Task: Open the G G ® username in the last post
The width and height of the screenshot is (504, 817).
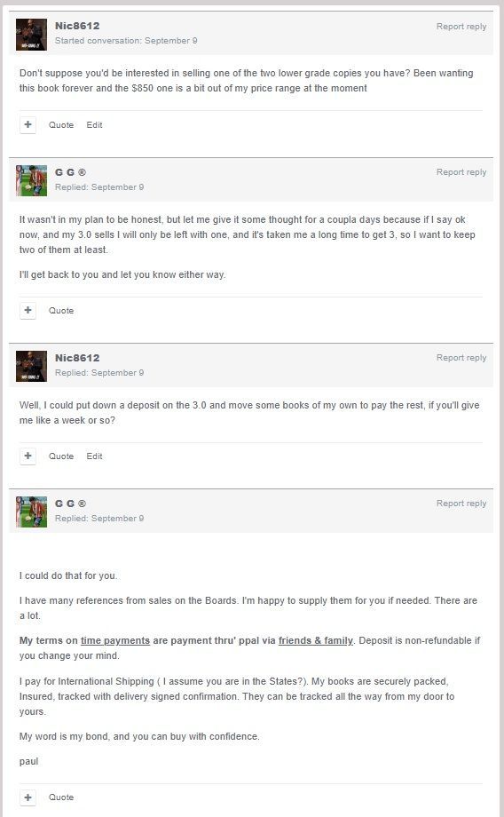Action: pyautogui.click(x=70, y=504)
